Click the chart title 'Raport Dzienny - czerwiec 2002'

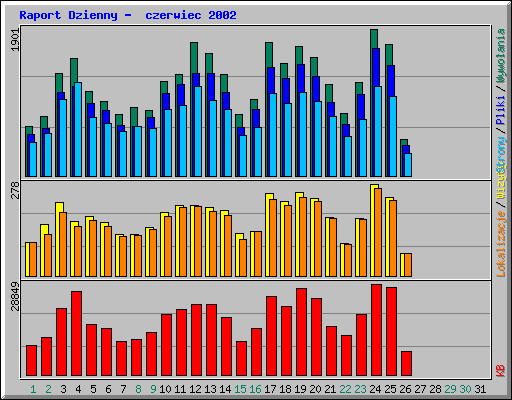[128, 15]
